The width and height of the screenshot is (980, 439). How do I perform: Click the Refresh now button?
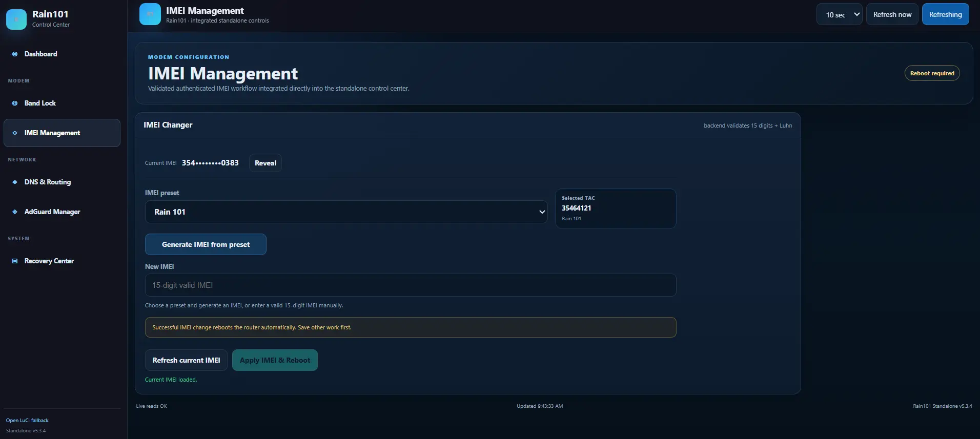[892, 14]
